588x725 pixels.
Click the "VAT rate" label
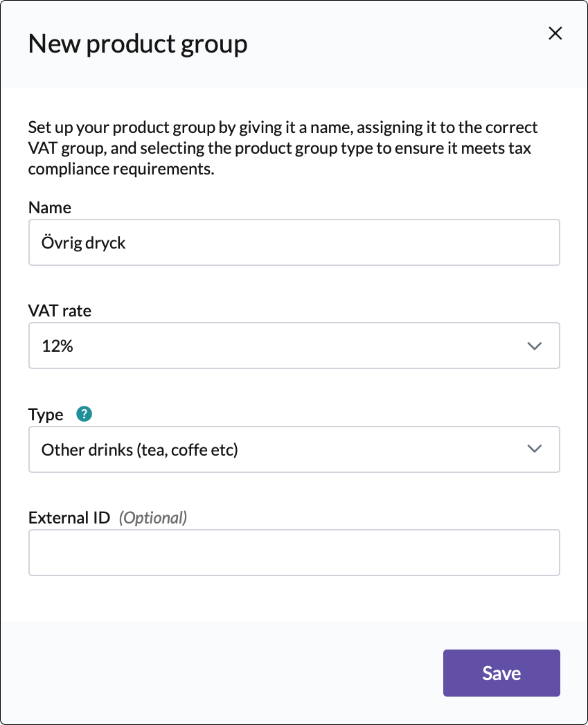(60, 311)
